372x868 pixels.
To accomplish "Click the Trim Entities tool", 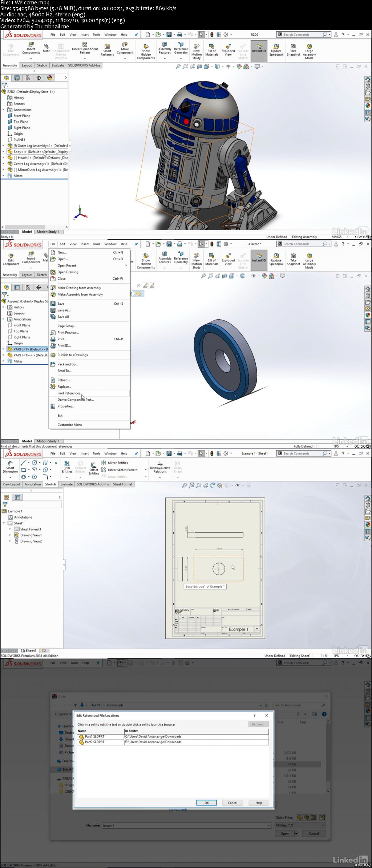I will click(67, 467).
